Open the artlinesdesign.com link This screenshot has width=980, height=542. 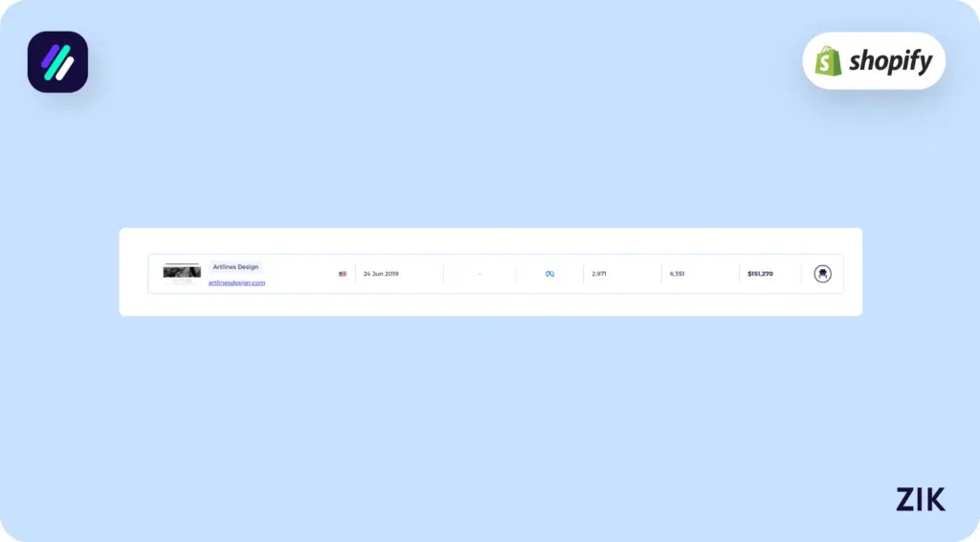(x=236, y=282)
